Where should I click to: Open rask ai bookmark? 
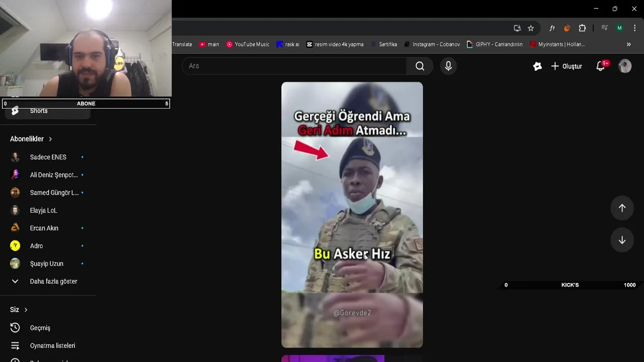coord(288,44)
